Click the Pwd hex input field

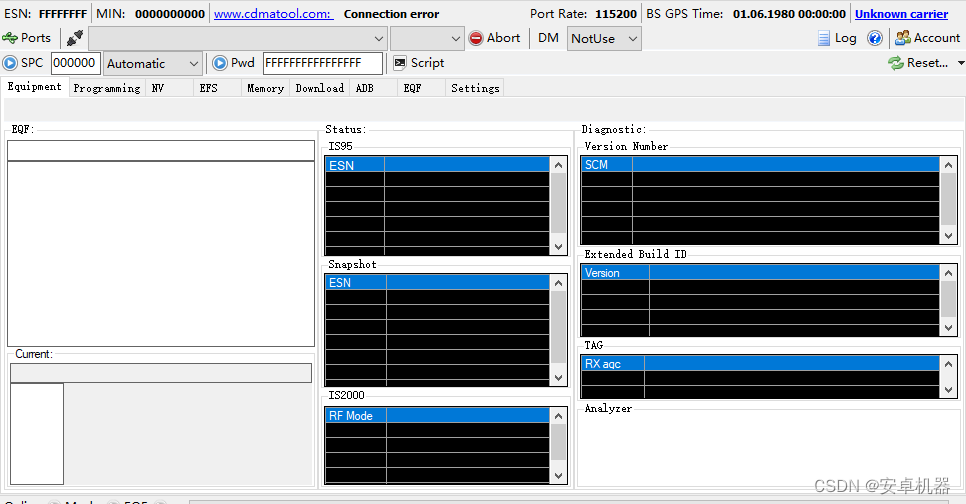point(323,63)
